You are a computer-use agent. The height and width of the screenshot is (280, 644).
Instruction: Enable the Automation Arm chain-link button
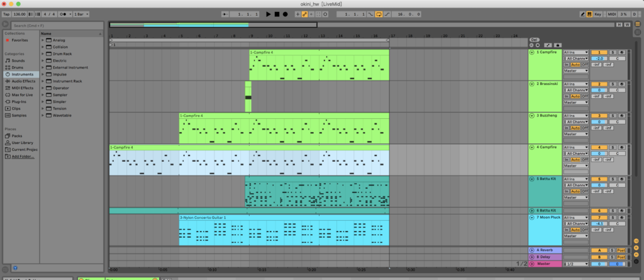310,14
